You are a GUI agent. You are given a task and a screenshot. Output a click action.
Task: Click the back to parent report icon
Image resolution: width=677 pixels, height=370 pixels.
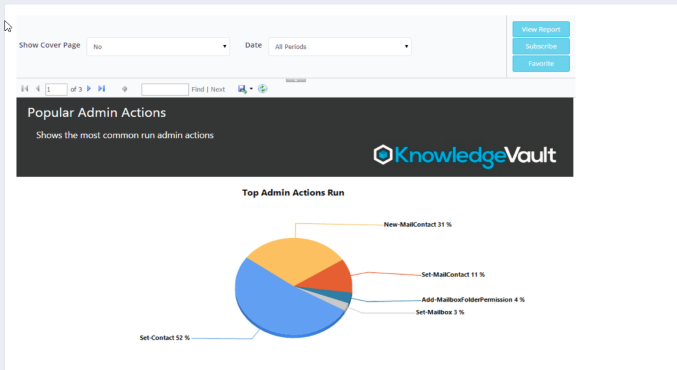125,89
